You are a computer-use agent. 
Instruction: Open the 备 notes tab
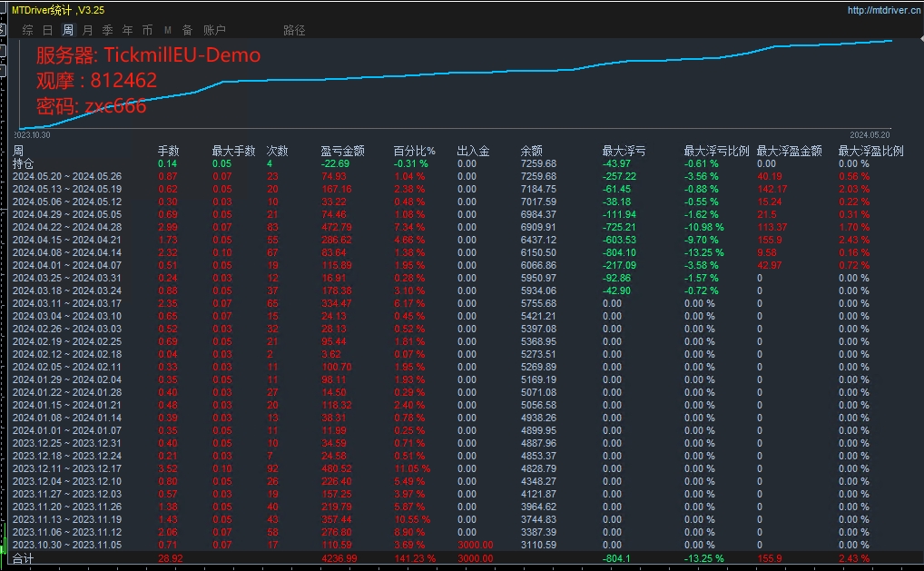[x=187, y=30]
